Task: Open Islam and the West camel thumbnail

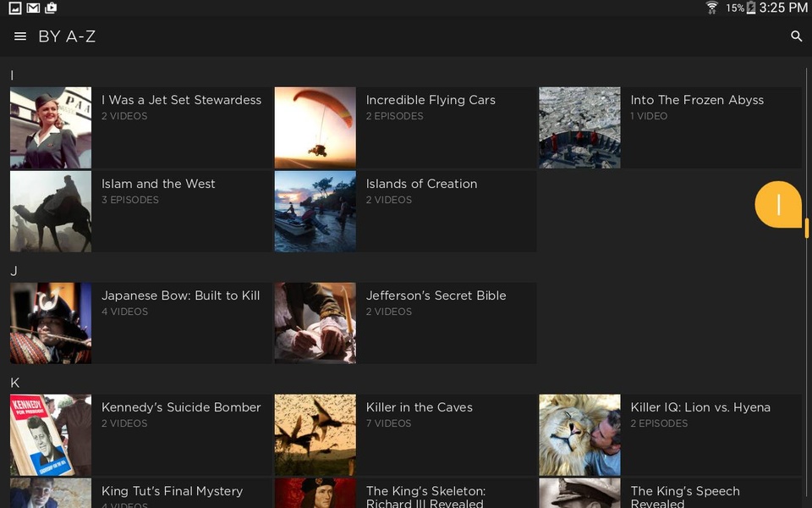Action: point(51,212)
